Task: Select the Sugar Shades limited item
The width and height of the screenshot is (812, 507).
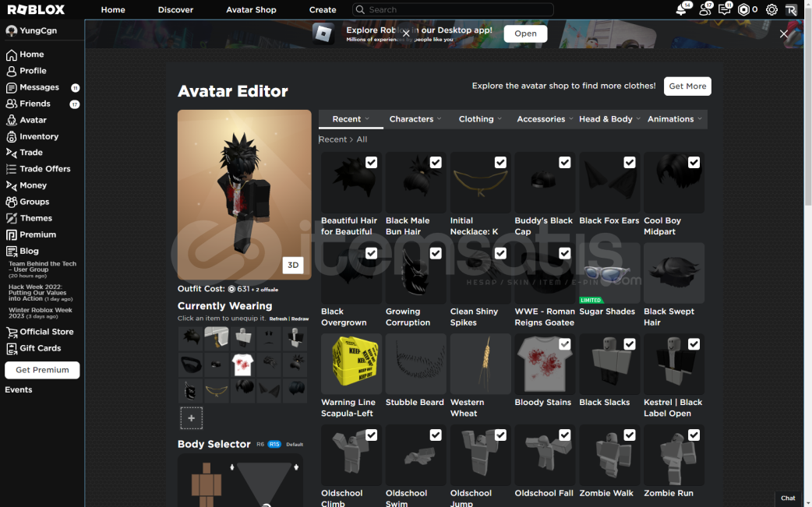Action: pyautogui.click(x=609, y=273)
